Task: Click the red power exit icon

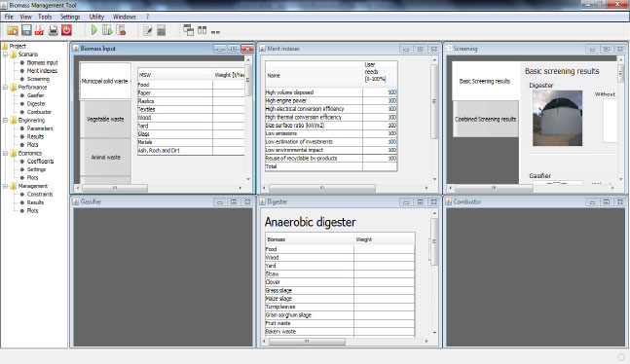Action: click(x=66, y=30)
